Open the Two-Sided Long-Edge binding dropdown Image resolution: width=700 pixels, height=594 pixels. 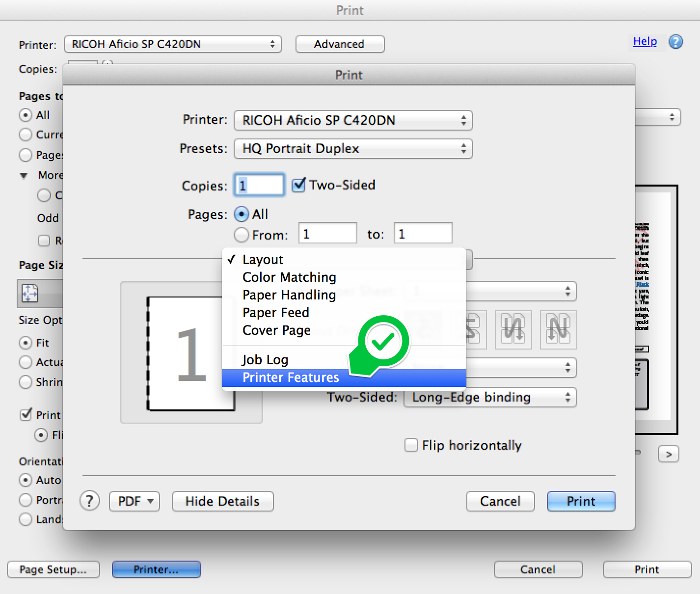coord(490,397)
